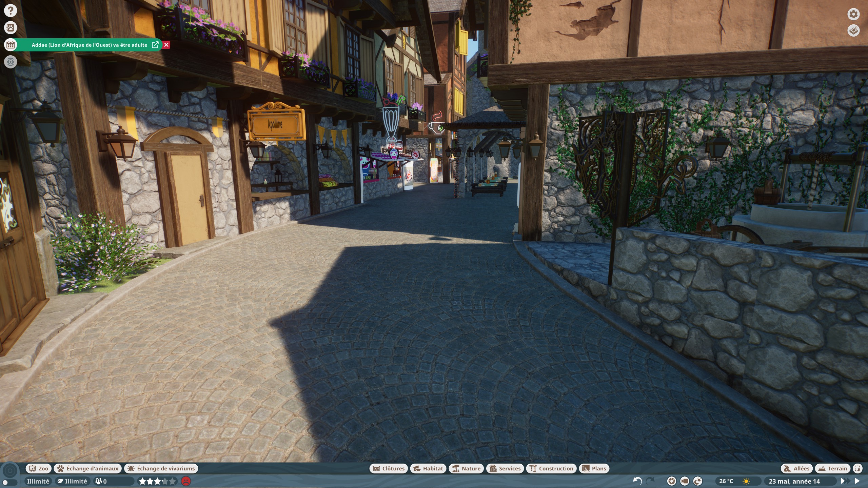Open the Construction build tab
Screen dimensions: 868x488
pyautogui.click(x=551, y=468)
